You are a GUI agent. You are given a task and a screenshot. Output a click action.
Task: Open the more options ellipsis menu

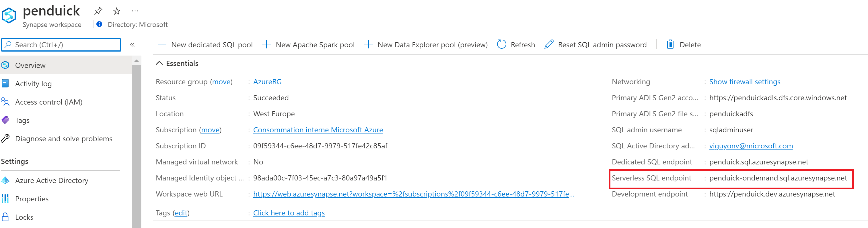coord(135,11)
